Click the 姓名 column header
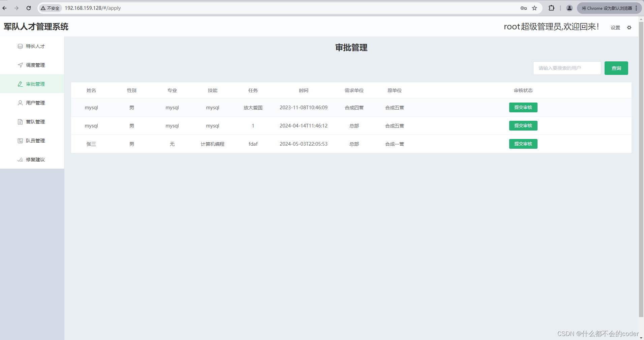The image size is (644, 340). click(91, 90)
